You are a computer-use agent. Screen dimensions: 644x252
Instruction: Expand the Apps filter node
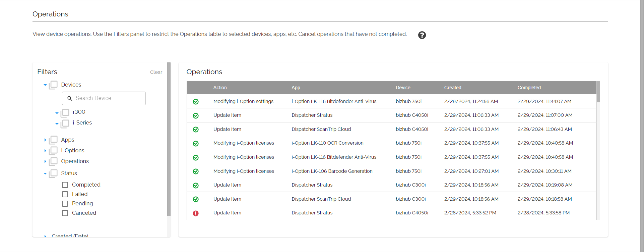click(45, 140)
